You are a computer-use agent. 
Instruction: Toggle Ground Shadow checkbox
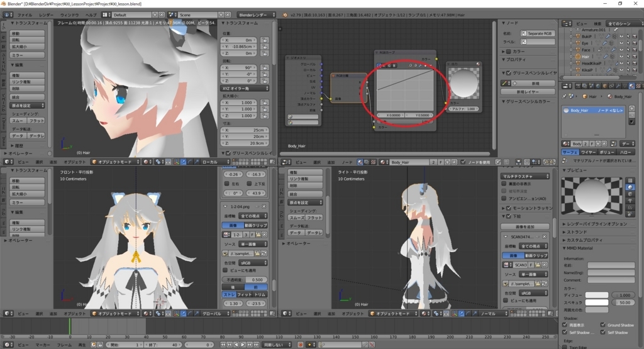coord(603,324)
